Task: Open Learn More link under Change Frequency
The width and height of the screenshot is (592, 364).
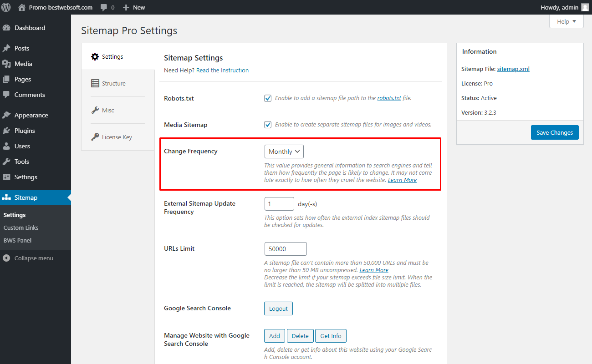Action: click(402, 180)
